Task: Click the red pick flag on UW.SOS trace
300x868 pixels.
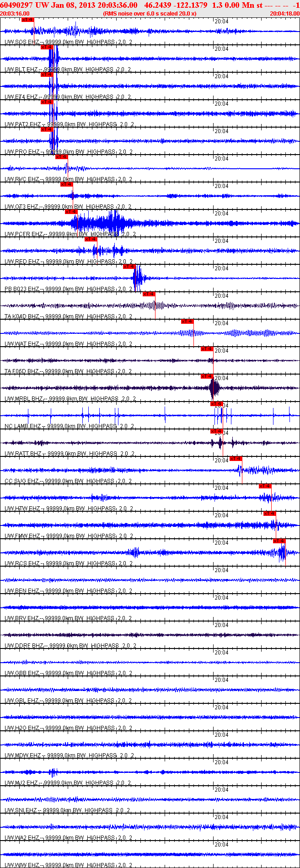Action: click(27, 20)
